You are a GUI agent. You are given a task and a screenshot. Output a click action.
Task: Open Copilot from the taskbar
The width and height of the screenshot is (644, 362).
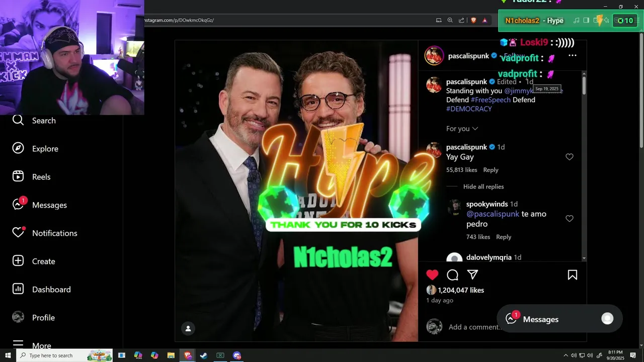coord(154,355)
